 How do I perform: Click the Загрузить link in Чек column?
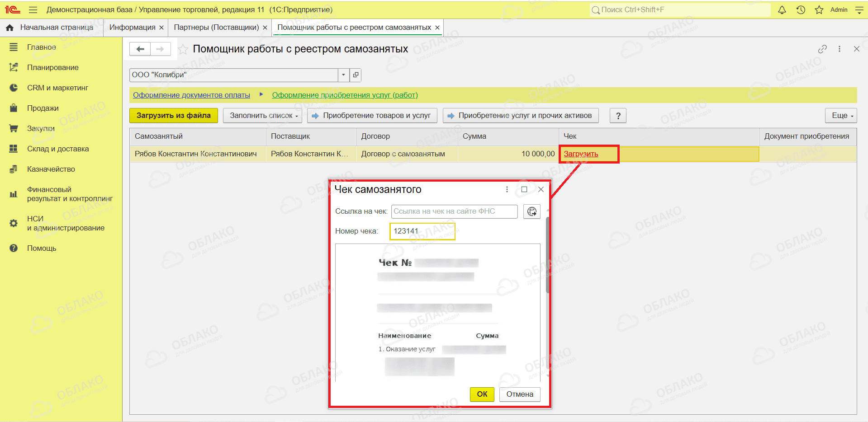581,154
